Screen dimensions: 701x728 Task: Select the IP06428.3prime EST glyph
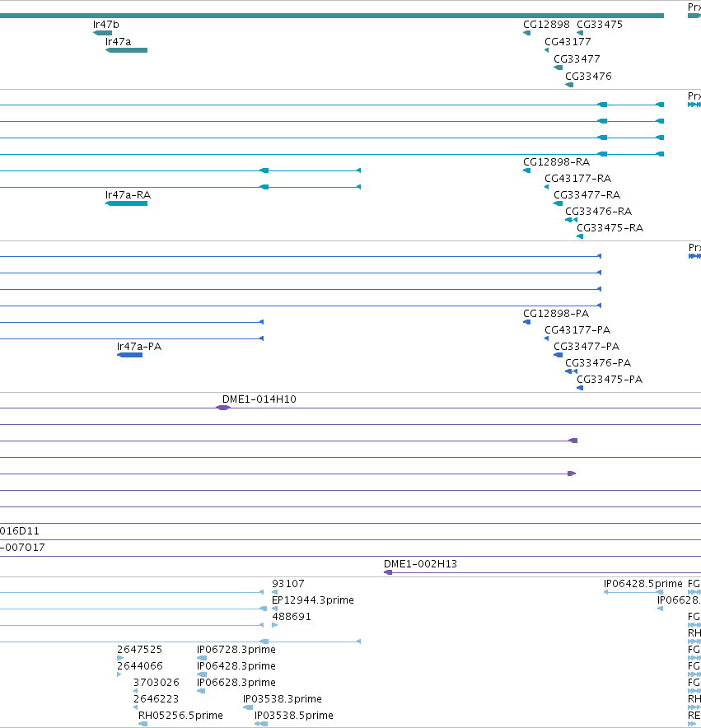202,674
